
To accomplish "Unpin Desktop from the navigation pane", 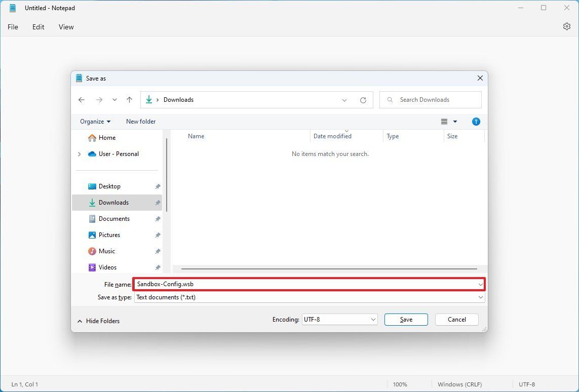I will (158, 186).
